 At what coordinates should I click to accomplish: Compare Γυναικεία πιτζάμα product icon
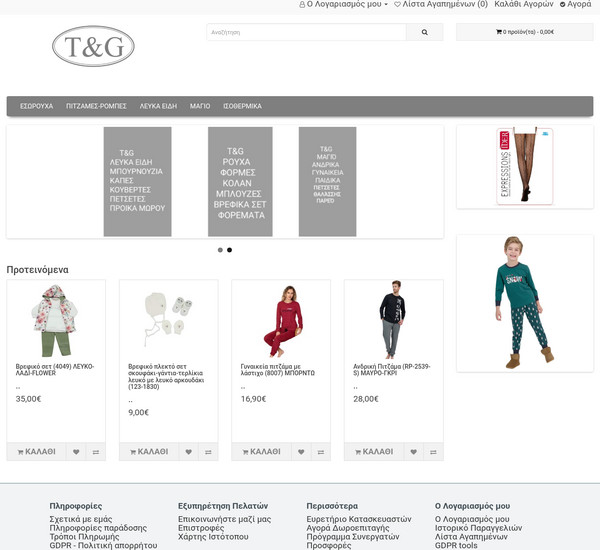[x=321, y=452]
